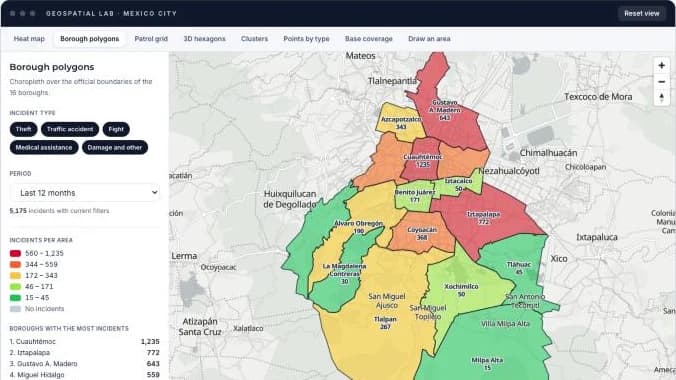
Task: Open the 3D hexagons tab
Action: (204, 39)
